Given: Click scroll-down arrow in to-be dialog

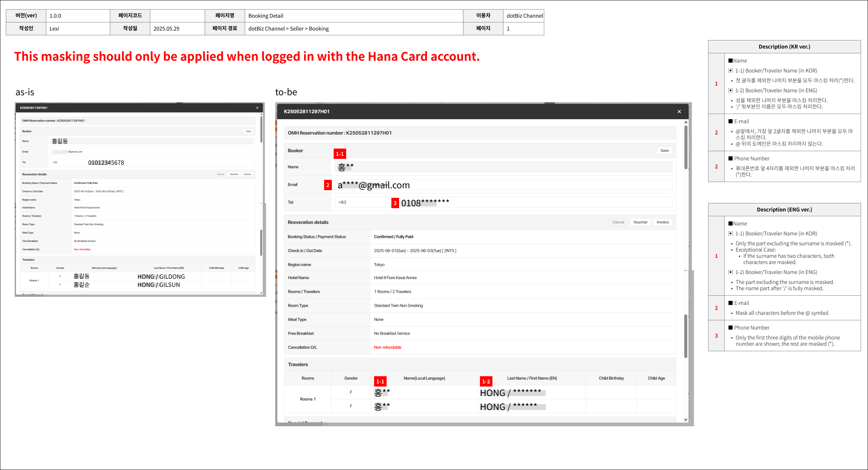Looking at the screenshot, I should [686, 420].
